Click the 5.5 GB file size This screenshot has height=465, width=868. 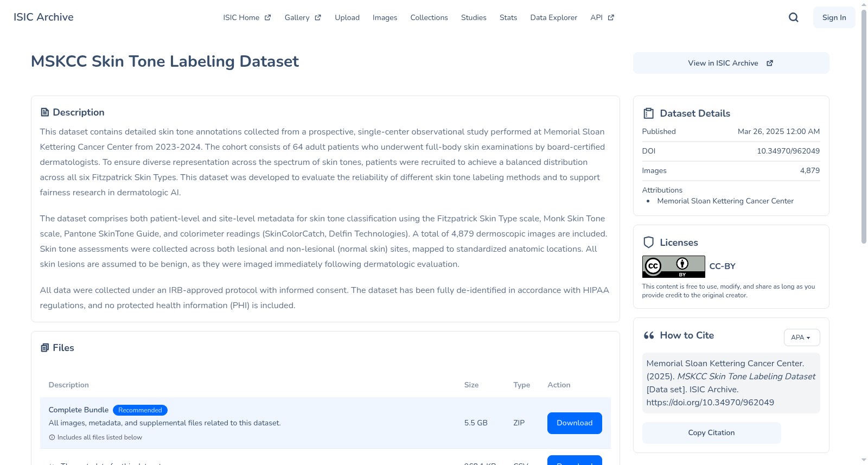click(x=476, y=423)
